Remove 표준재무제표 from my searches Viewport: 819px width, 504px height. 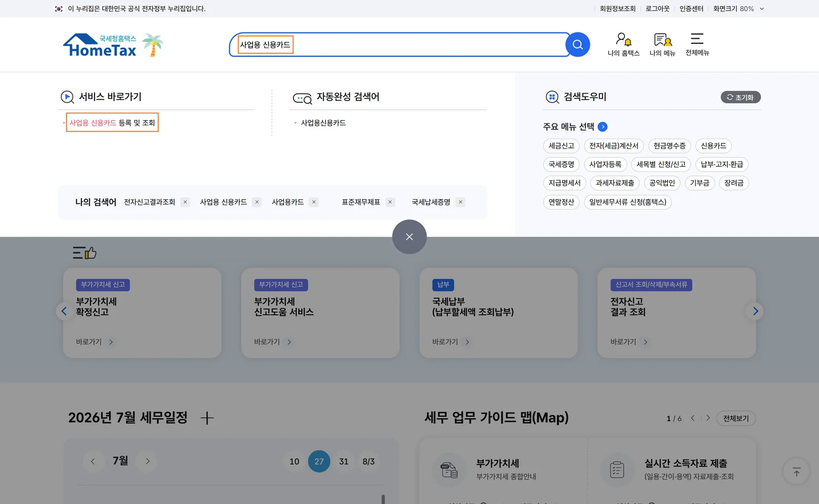[390, 202]
